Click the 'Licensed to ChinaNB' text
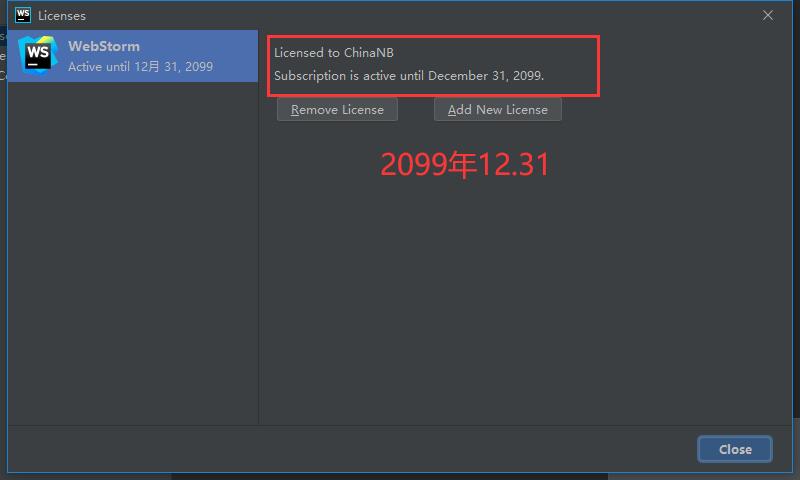Viewport: 800px width, 480px height. [334, 53]
